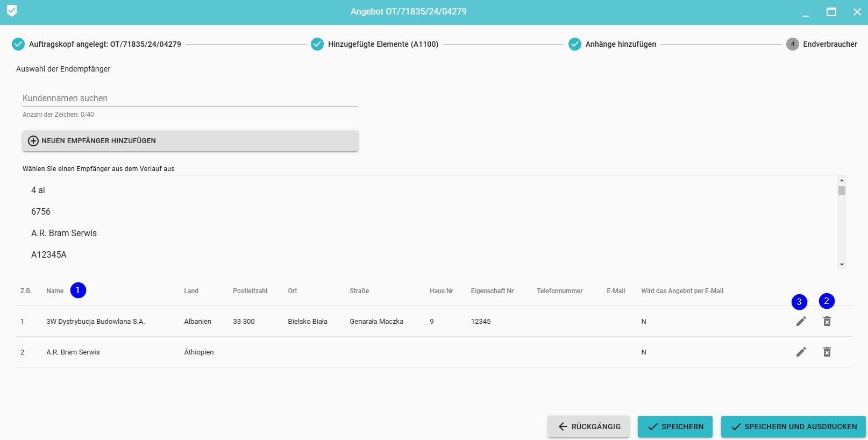Remove A.R. Bram Serwis using trash icon
The width and height of the screenshot is (868, 440).
tap(827, 352)
